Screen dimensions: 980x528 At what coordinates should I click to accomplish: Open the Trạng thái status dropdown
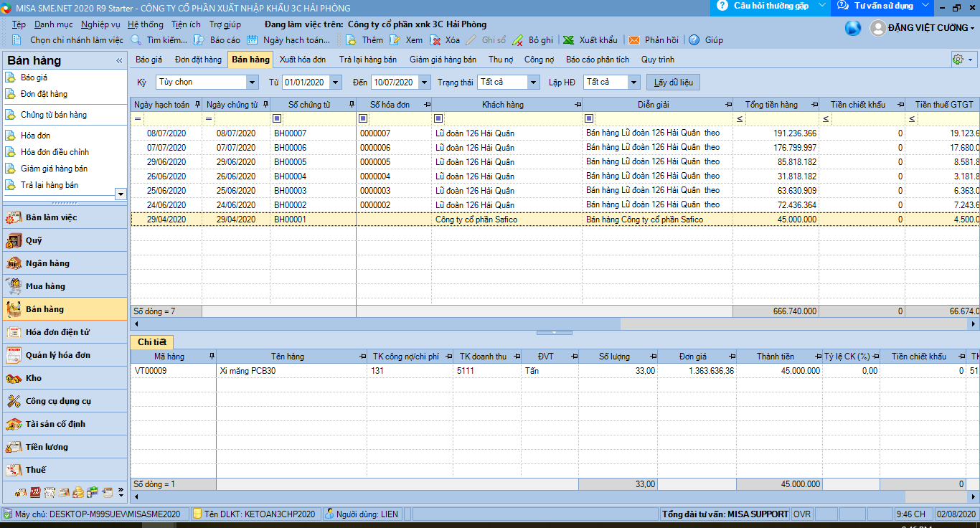pos(533,82)
